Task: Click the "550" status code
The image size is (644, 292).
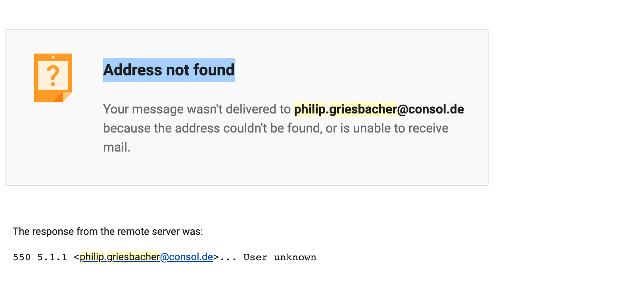Action: pos(21,257)
